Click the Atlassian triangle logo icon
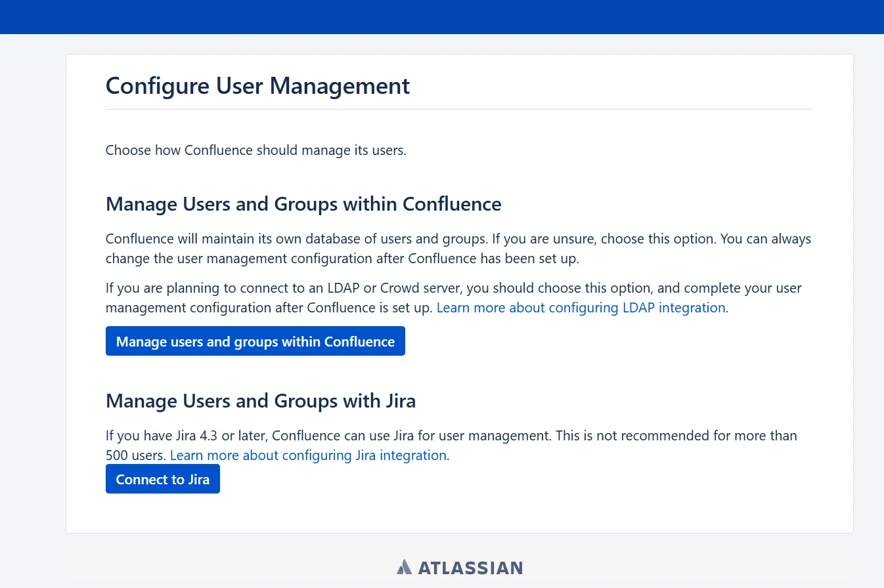The width and height of the screenshot is (884, 588). (x=404, y=567)
